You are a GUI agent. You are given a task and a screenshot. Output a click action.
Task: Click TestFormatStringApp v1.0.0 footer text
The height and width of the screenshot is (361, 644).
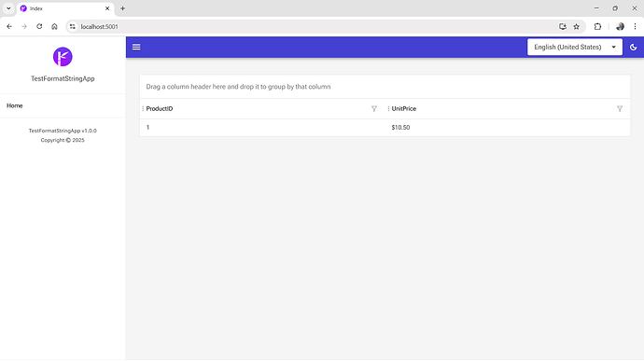tap(63, 131)
